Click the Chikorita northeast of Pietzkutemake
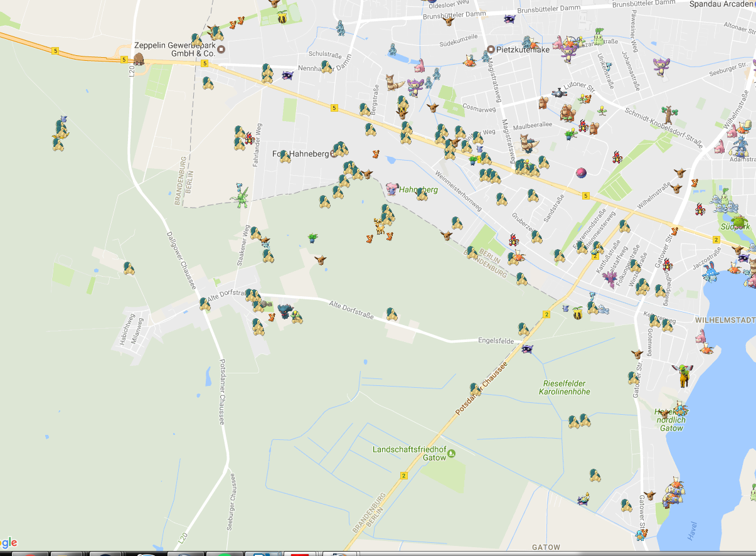This screenshot has height=556, width=756. (x=599, y=35)
